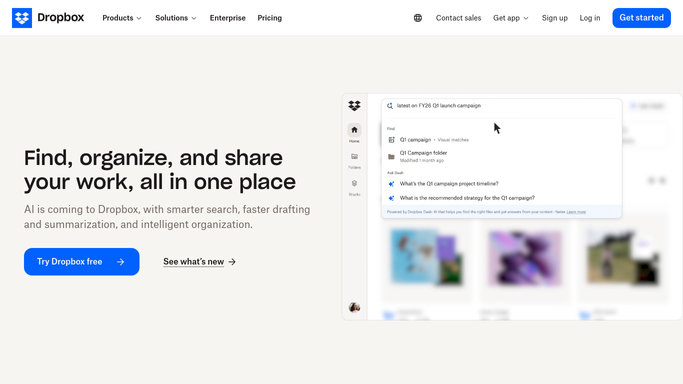Open the Contact sales link

tap(458, 18)
